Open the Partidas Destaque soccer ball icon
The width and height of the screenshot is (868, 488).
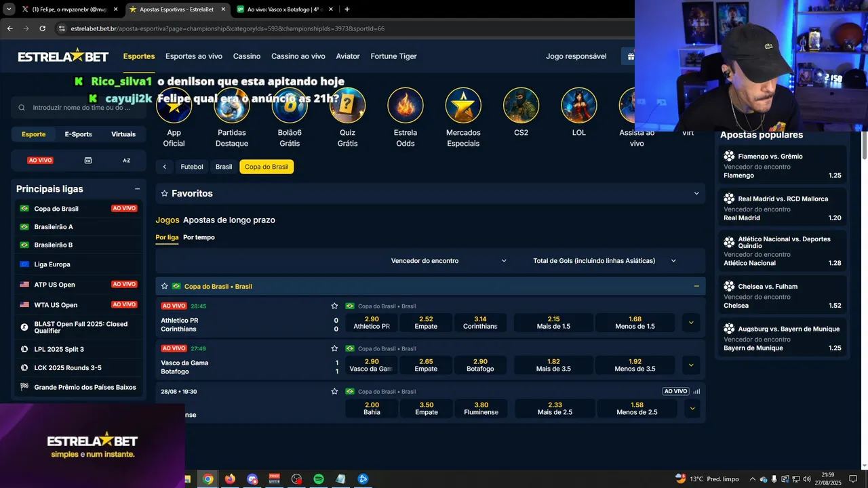point(232,106)
